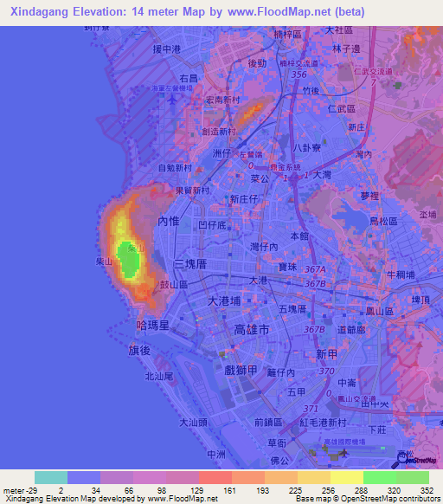Click the www.FloodMap.net link in the title
This screenshot has height=504, width=443.
point(279,12)
